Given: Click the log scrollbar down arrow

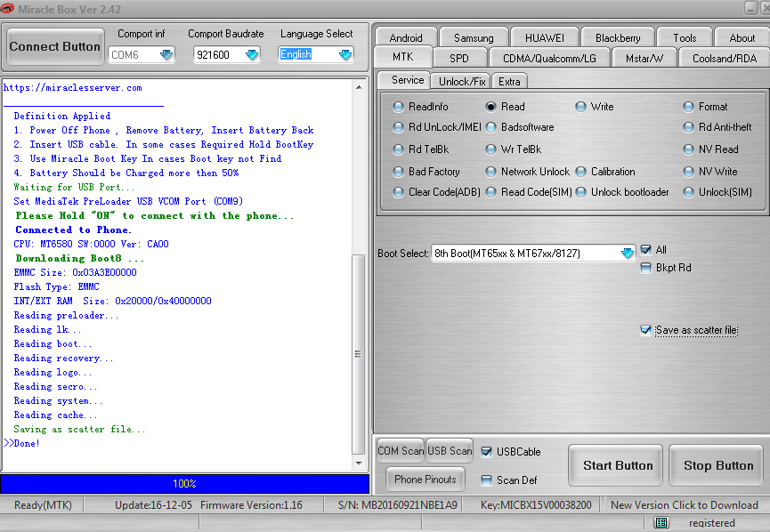Looking at the screenshot, I should point(359,463).
